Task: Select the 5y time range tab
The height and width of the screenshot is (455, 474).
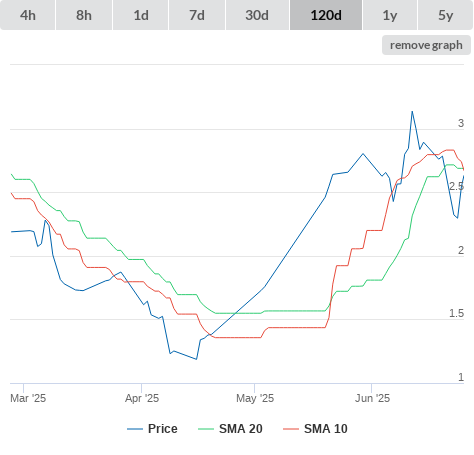Action: (445, 15)
